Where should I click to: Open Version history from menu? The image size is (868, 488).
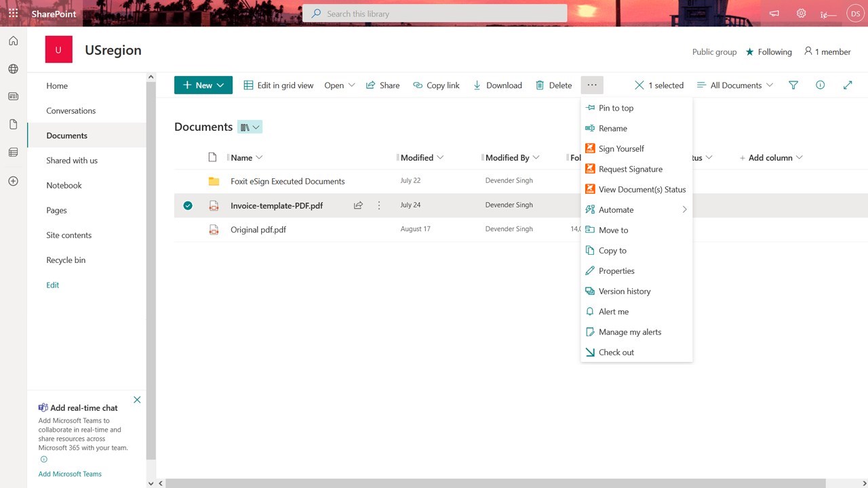coord(637,291)
